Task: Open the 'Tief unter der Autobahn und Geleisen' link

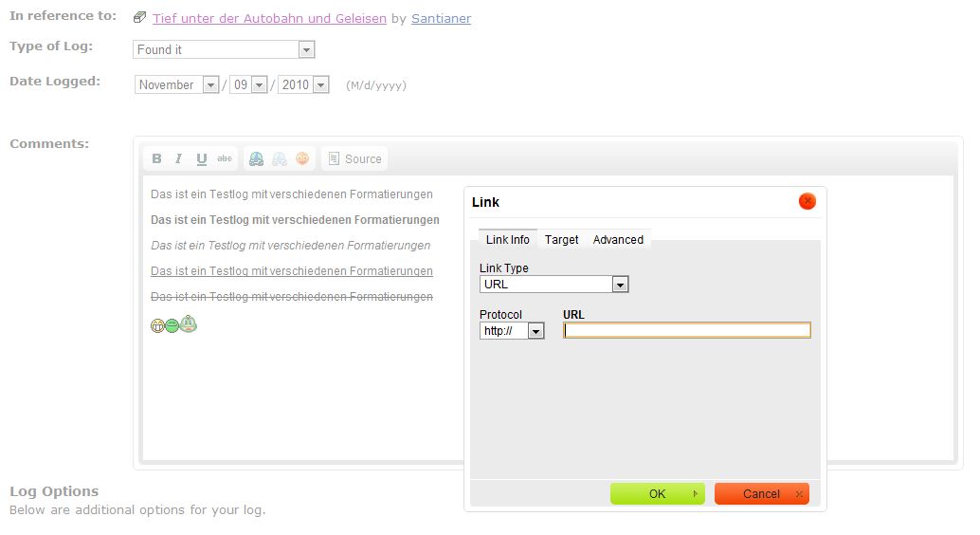Action: pyautogui.click(x=269, y=18)
